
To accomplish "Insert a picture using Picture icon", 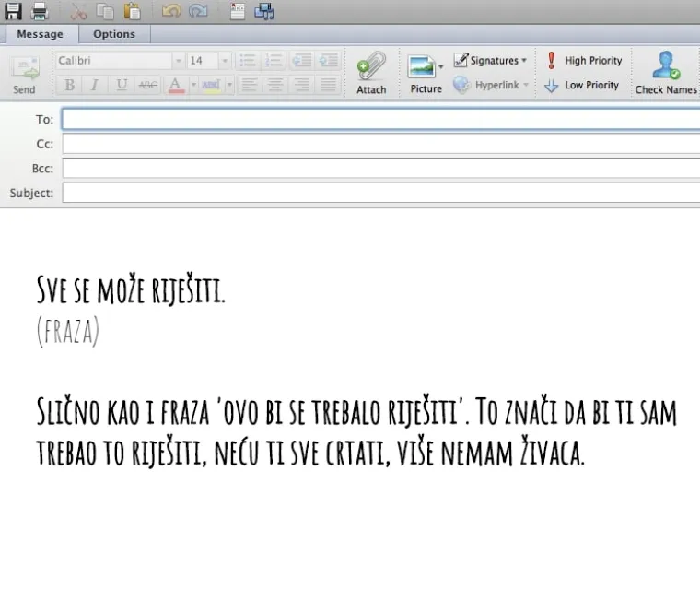I will (424, 73).
